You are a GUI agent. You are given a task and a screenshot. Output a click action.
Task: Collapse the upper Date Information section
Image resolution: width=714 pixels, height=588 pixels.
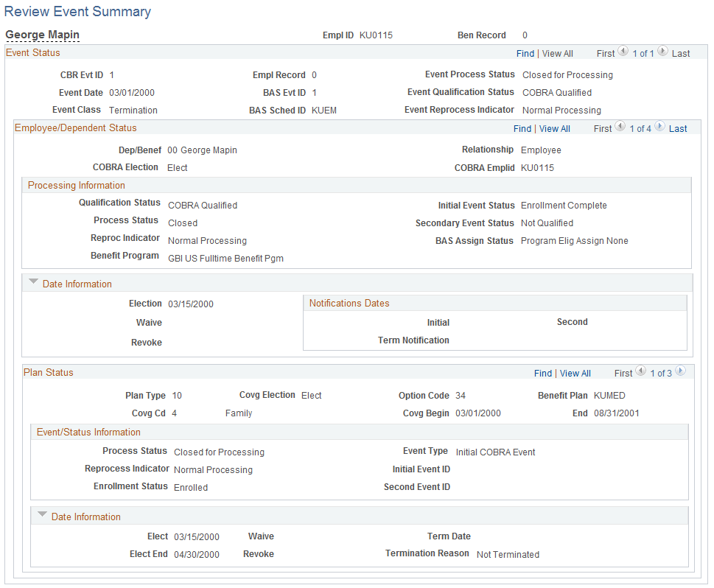tap(33, 282)
